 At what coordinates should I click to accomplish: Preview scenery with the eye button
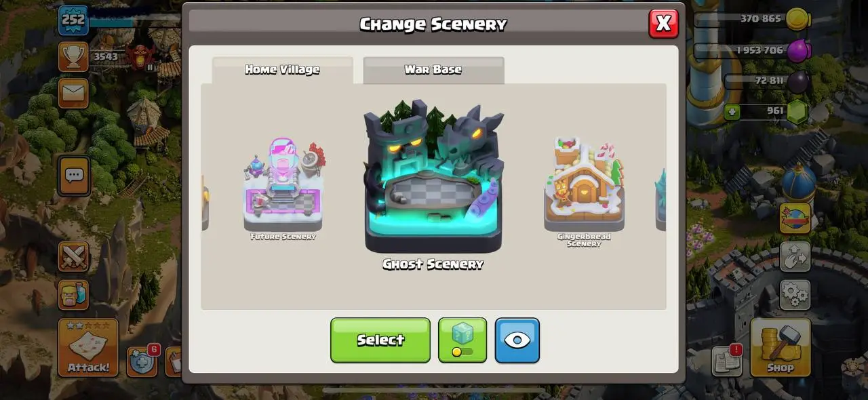pos(517,340)
